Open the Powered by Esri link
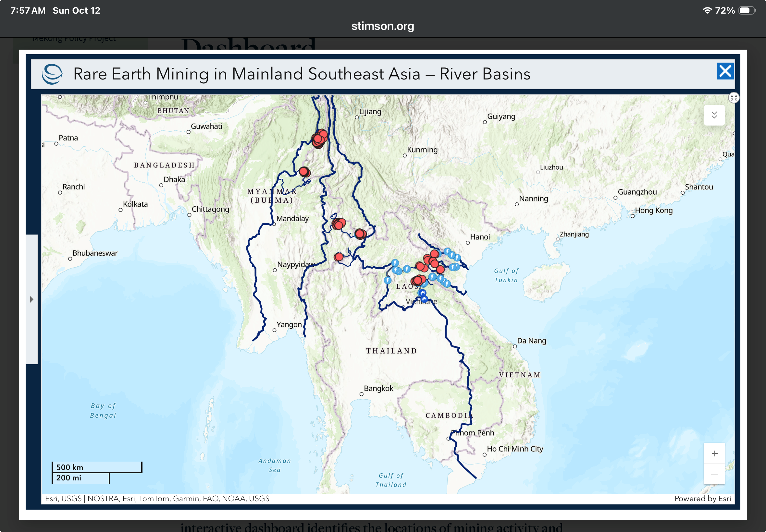This screenshot has width=766, height=532. pyautogui.click(x=702, y=498)
